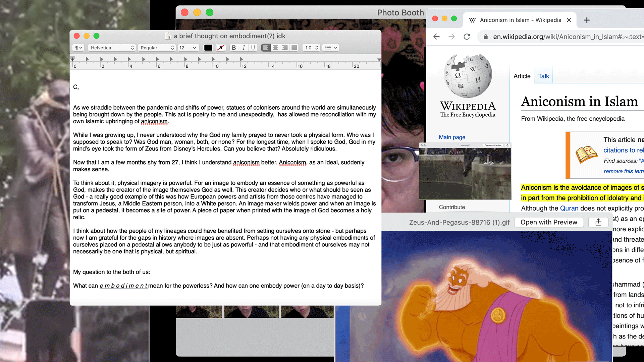Click the Quran link in the article
The image size is (644, 362).
(569, 208)
